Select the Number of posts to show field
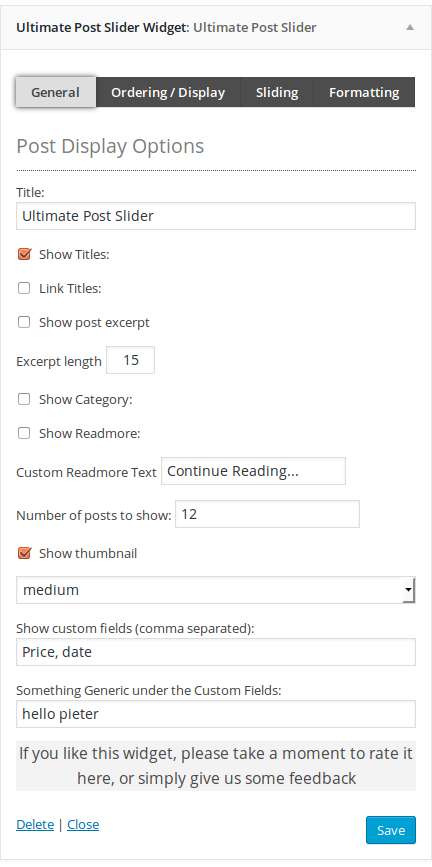Viewport: 432px width, 867px height. (x=267, y=514)
